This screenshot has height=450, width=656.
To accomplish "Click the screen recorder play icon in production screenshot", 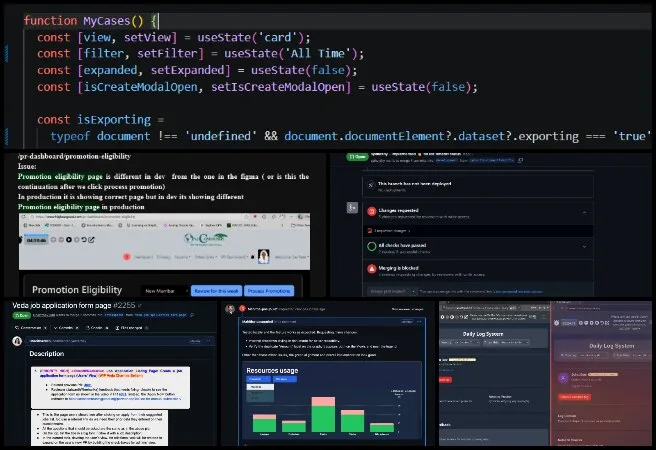I will [x=69, y=240].
